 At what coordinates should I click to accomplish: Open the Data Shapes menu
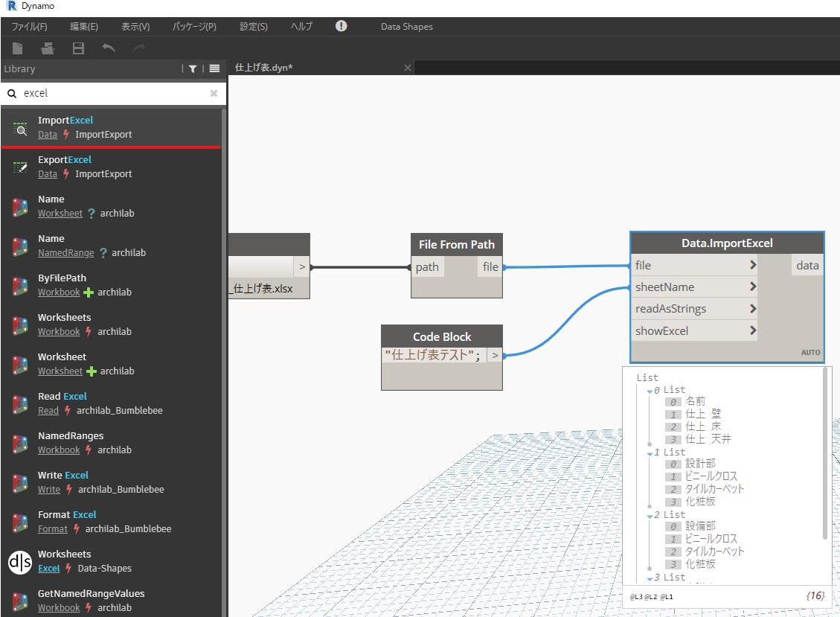406,26
